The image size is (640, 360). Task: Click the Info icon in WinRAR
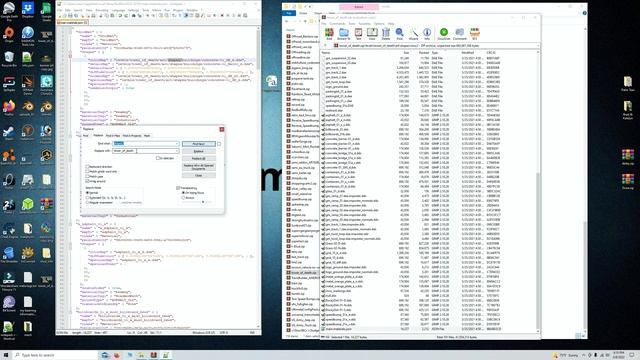point(427,33)
